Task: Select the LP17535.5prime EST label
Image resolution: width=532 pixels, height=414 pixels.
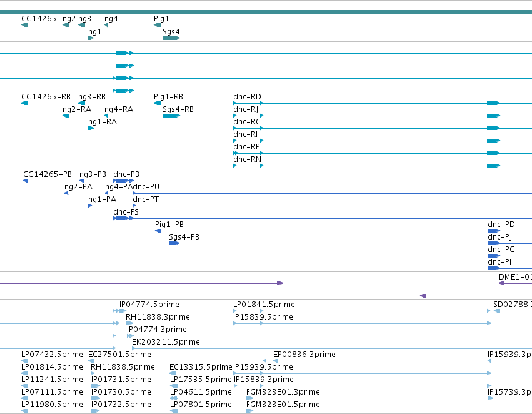Action: [x=201, y=380]
